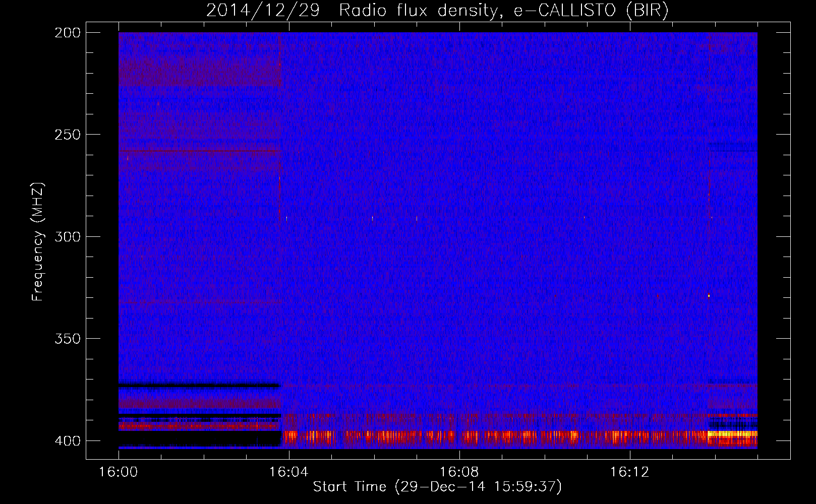Click the 350 frequency tick label
Screen dimensions: 816x504
point(68,339)
